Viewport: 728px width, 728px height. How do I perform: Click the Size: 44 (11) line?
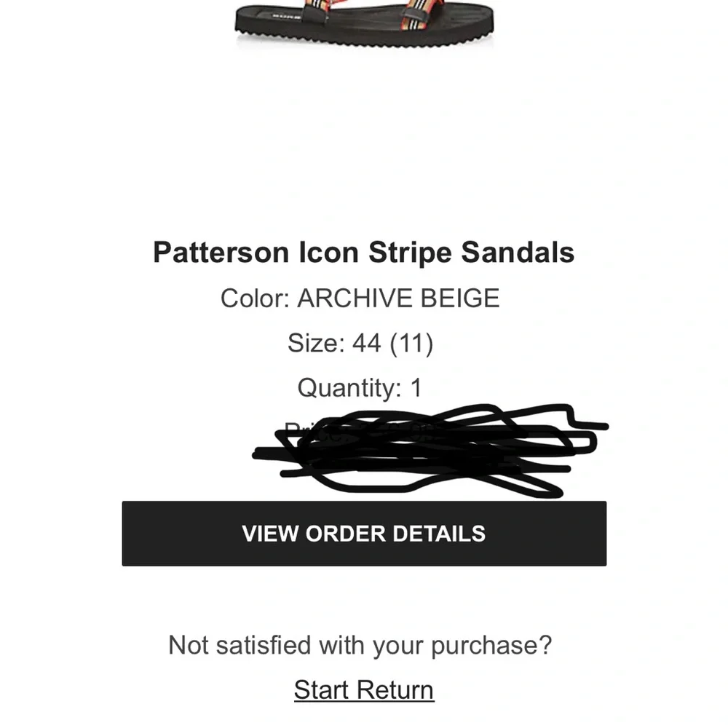pyautogui.click(x=363, y=343)
